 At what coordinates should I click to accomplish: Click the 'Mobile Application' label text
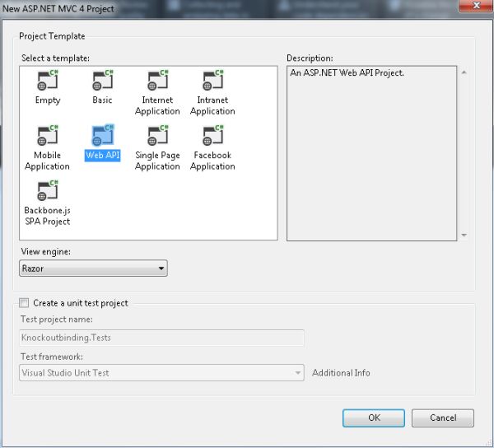point(47,161)
